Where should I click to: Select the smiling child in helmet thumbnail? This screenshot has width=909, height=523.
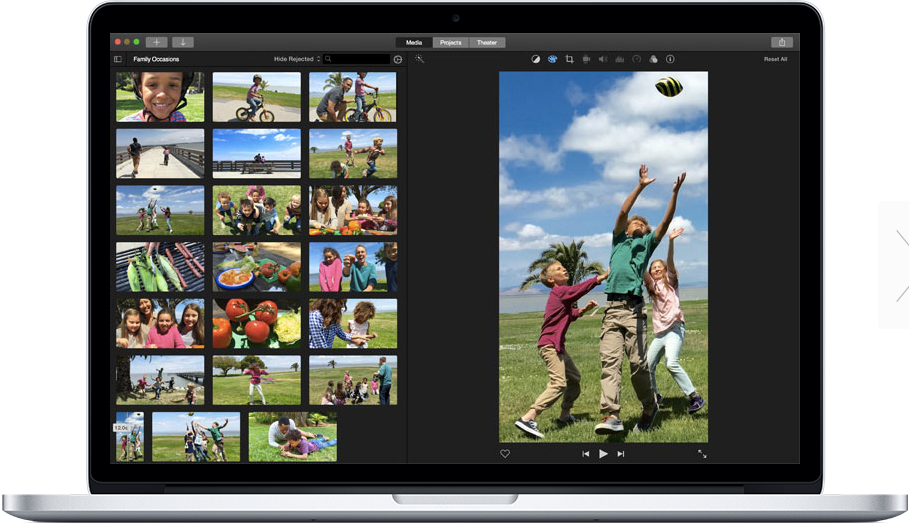[160, 97]
